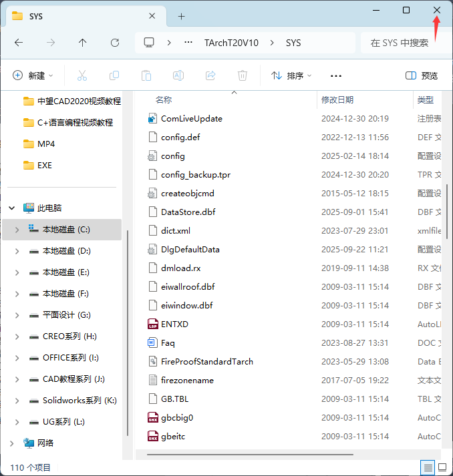
Task: Sort by 修改日期 column header
Action: tap(337, 100)
